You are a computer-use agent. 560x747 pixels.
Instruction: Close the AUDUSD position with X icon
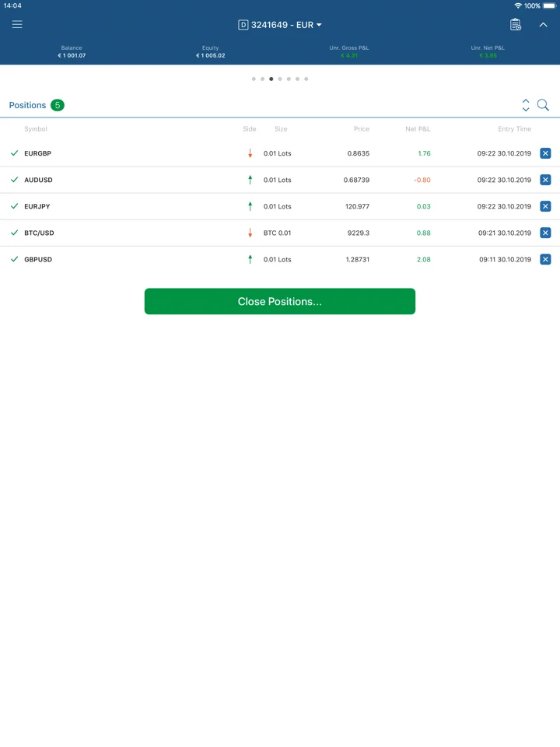tap(545, 180)
